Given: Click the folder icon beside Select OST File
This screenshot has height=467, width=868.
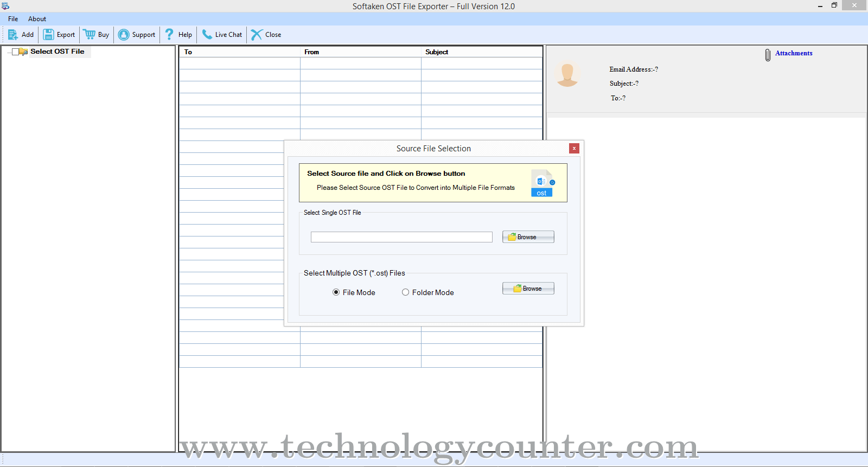Looking at the screenshot, I should coord(23,52).
